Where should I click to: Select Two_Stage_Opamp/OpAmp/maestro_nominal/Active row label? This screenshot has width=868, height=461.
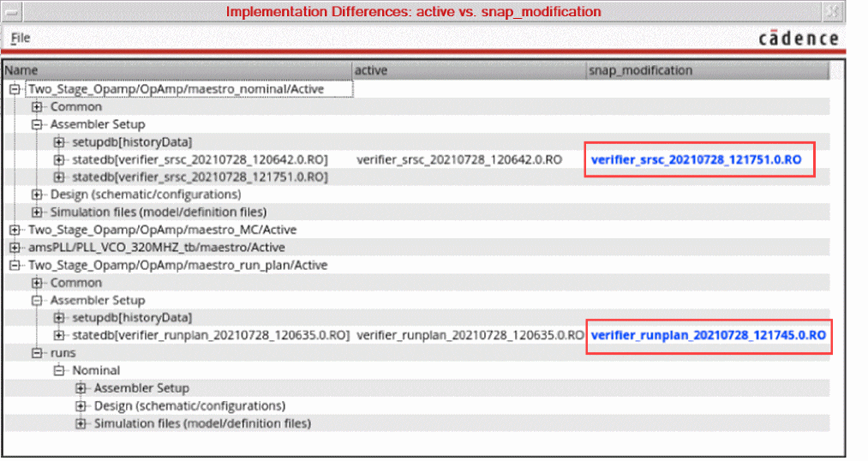point(176,89)
